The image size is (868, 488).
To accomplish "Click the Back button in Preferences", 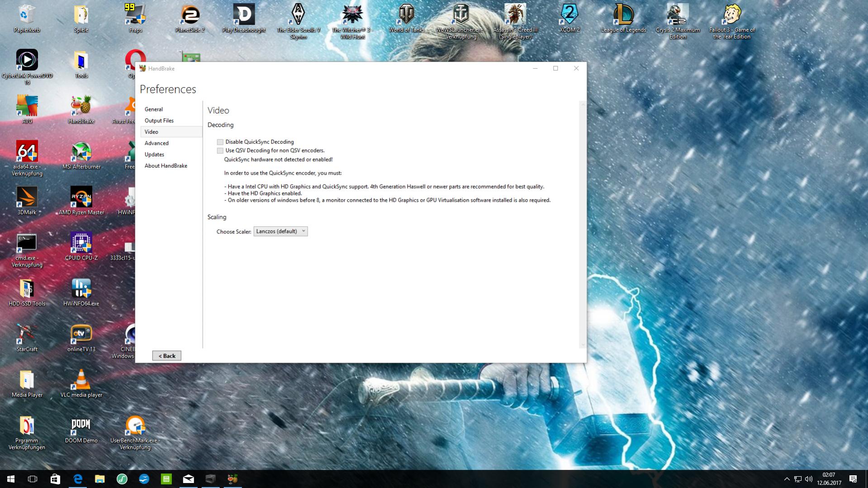I will pos(166,355).
